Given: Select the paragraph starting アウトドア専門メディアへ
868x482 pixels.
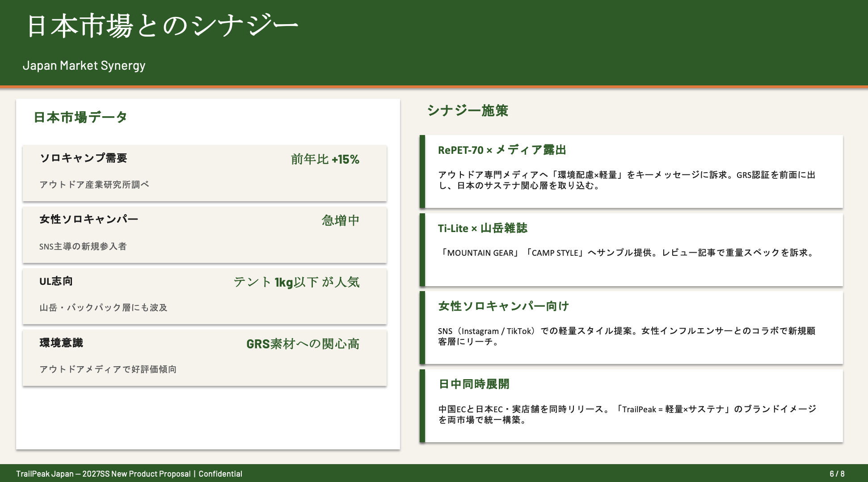Looking at the screenshot, I should click(x=627, y=180).
